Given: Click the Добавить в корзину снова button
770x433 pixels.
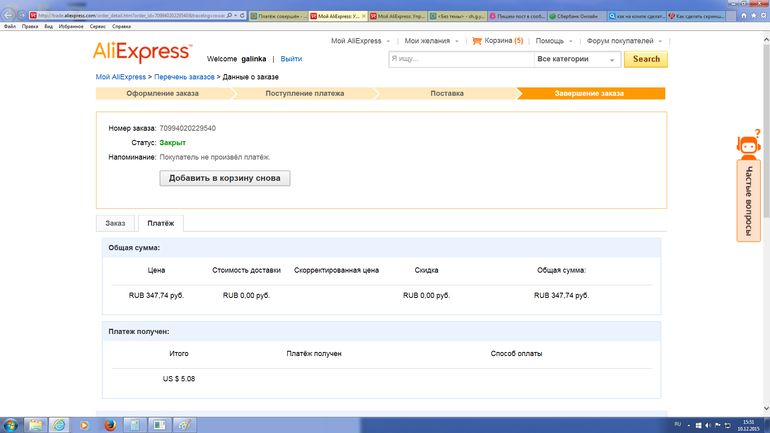Looking at the screenshot, I should tap(225, 178).
